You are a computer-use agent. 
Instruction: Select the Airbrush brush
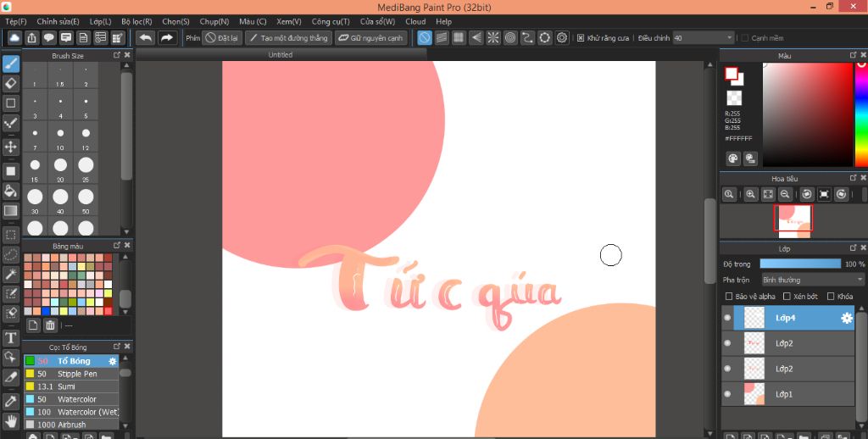coord(71,425)
